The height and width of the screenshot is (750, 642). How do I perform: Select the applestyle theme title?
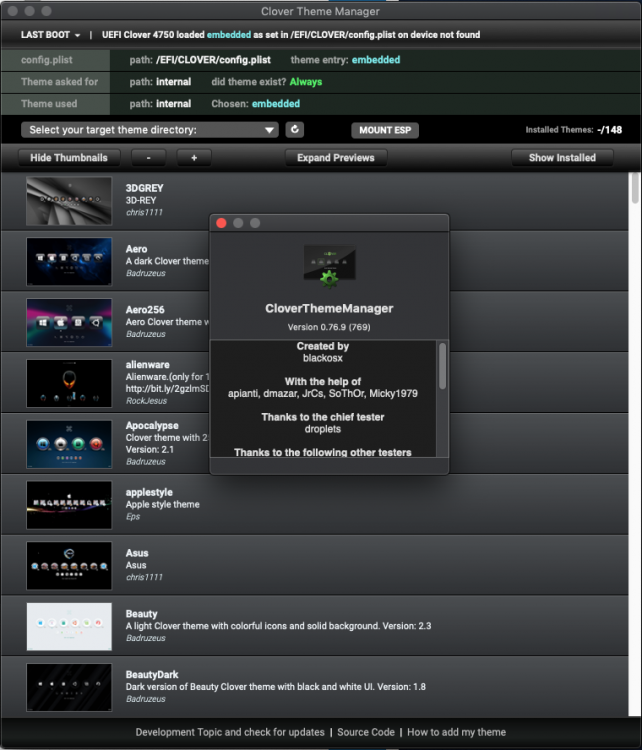point(149,492)
